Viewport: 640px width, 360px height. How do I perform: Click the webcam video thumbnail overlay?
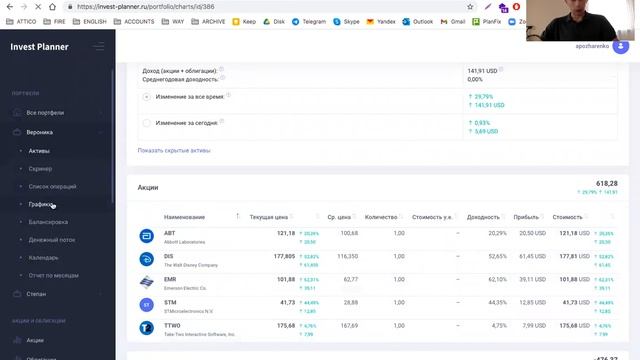580,20
